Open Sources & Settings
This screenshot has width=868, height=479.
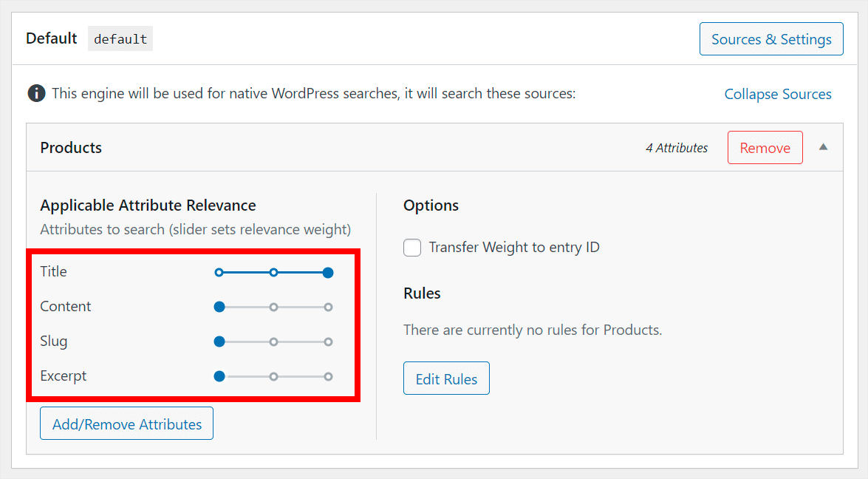click(x=771, y=39)
